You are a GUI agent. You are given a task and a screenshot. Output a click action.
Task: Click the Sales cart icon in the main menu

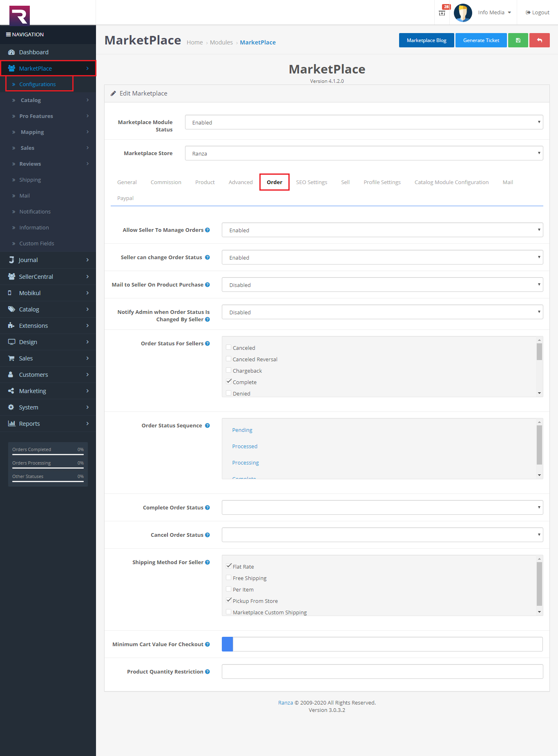[11, 358]
